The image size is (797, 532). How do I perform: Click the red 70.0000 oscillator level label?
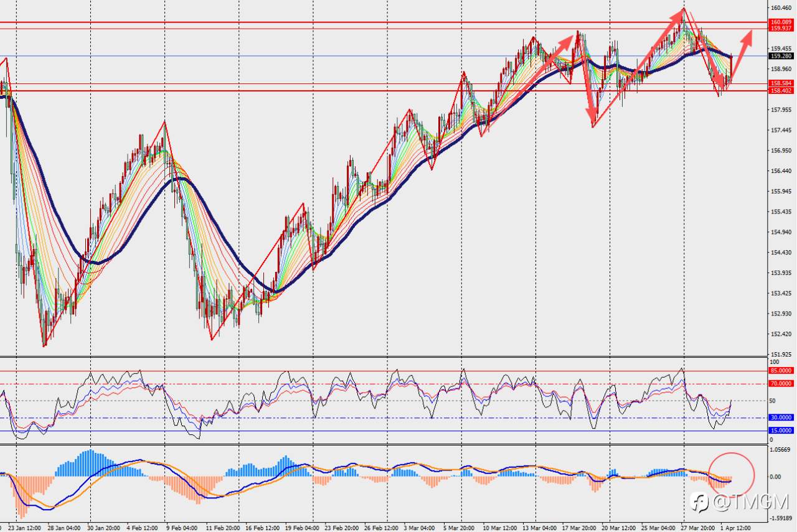(x=781, y=384)
